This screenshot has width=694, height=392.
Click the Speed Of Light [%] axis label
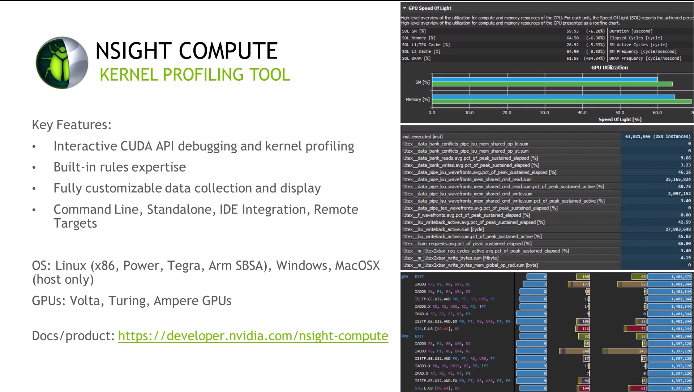[x=620, y=119]
